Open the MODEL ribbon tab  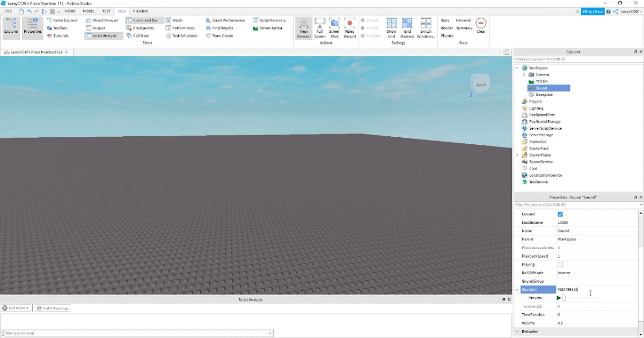click(x=89, y=11)
